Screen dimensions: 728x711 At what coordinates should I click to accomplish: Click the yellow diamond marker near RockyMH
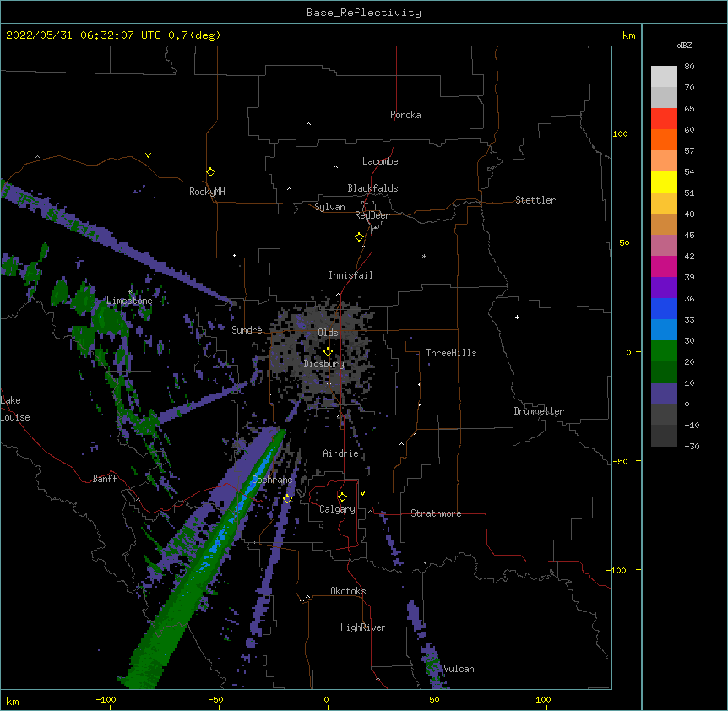(x=211, y=172)
